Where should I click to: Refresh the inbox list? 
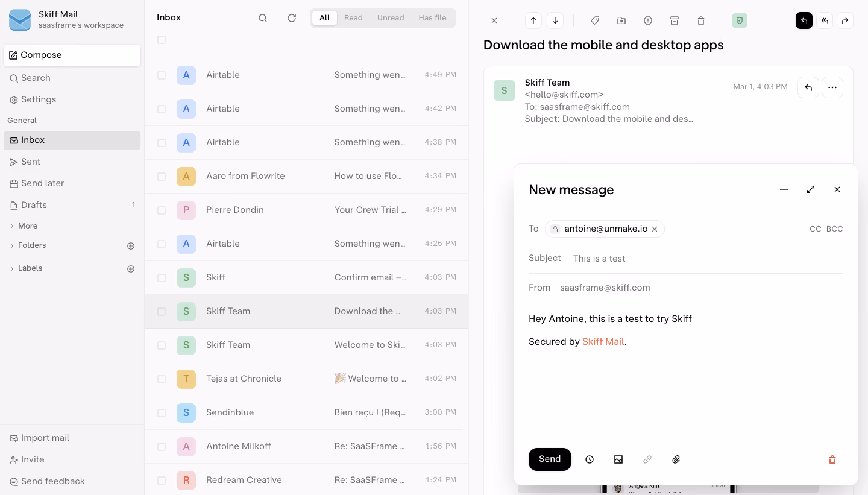[292, 18]
